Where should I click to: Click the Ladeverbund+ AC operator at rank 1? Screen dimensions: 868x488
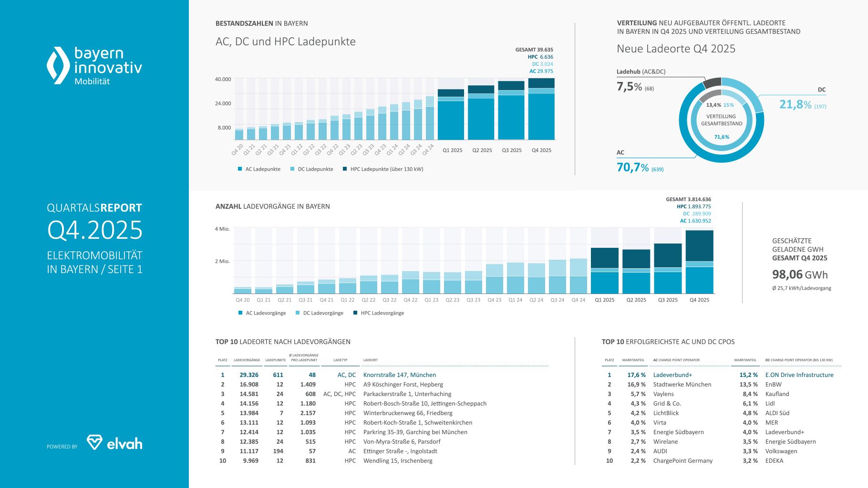(x=672, y=375)
